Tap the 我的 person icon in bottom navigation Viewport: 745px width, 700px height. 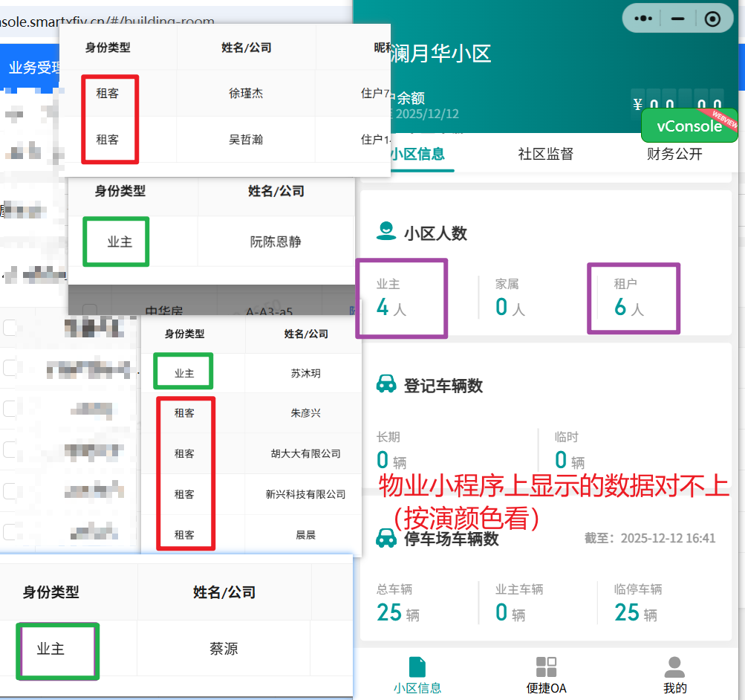click(674, 665)
